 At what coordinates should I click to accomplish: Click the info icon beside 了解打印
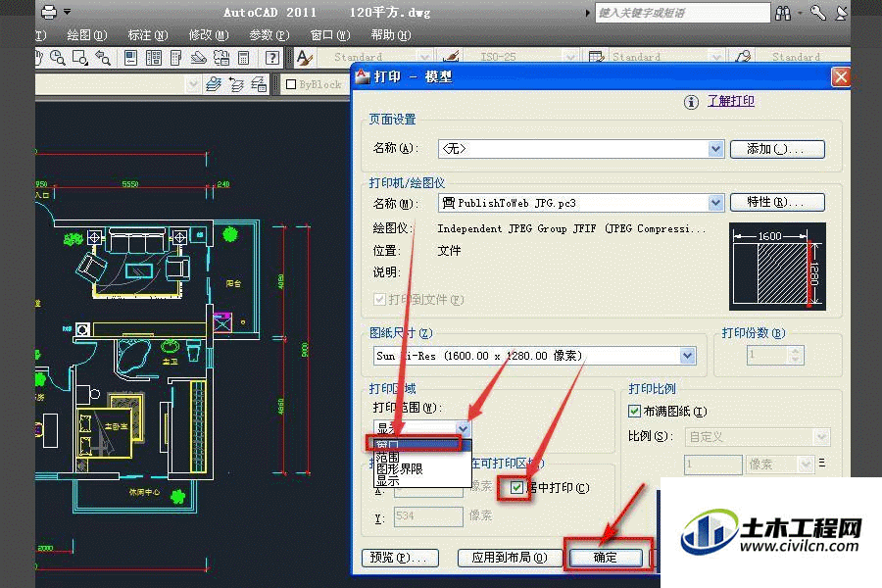coord(691,102)
